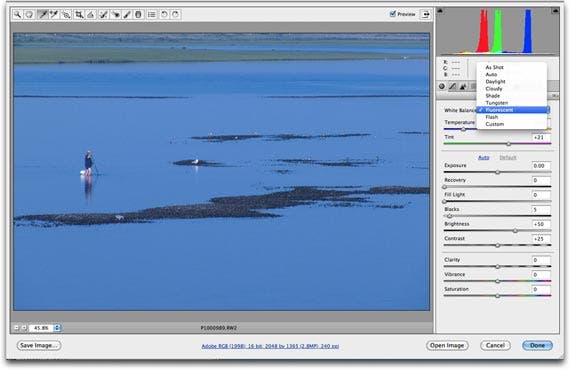The height and width of the screenshot is (370, 570).
Task: Select the Color Sampler tool
Action: pyautogui.click(x=54, y=15)
